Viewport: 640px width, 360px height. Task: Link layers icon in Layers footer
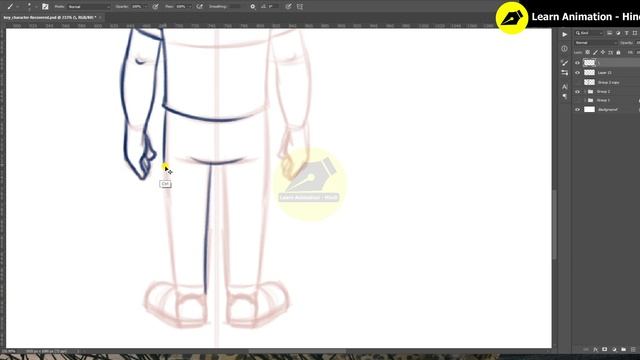(586, 350)
